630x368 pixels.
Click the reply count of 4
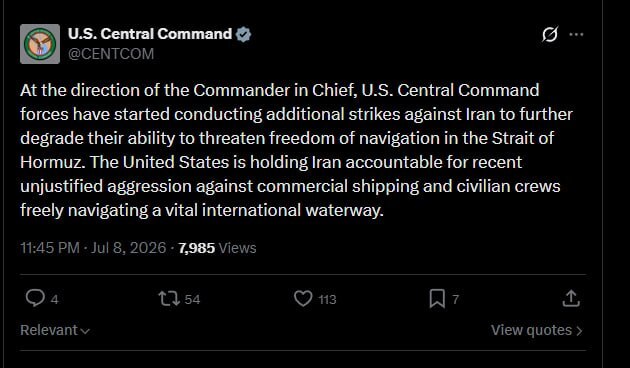pyautogui.click(x=55, y=299)
